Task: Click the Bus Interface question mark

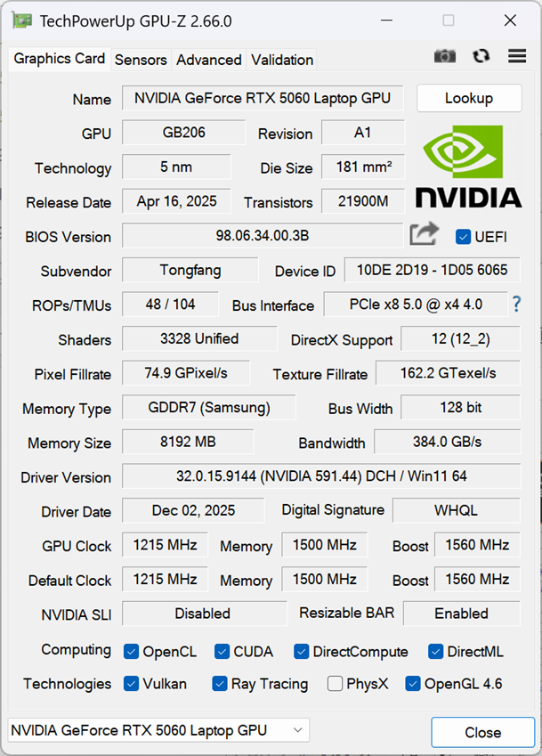Action: pyautogui.click(x=516, y=305)
